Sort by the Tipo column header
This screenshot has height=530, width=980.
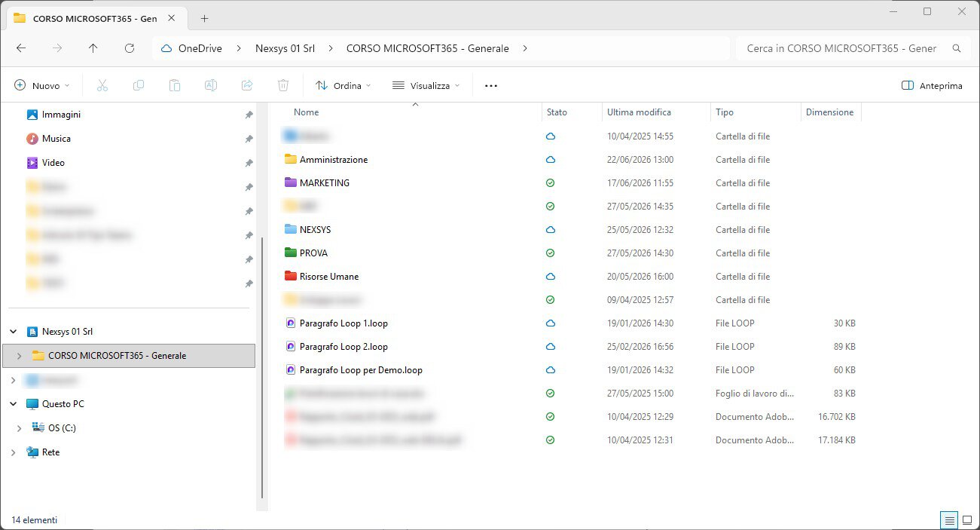(x=725, y=112)
